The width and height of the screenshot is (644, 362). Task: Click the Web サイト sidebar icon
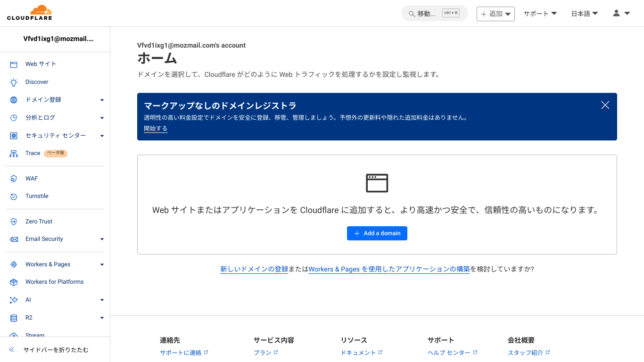point(14,65)
